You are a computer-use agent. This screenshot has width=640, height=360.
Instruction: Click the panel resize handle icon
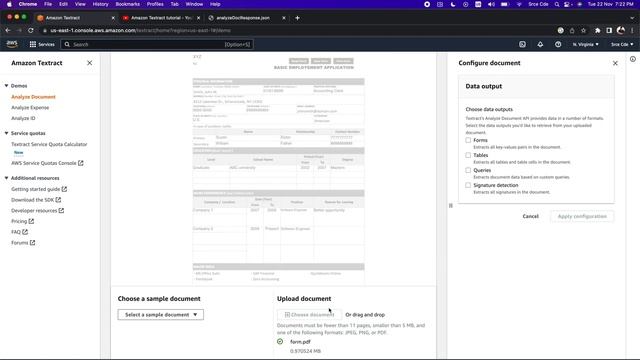click(451, 205)
